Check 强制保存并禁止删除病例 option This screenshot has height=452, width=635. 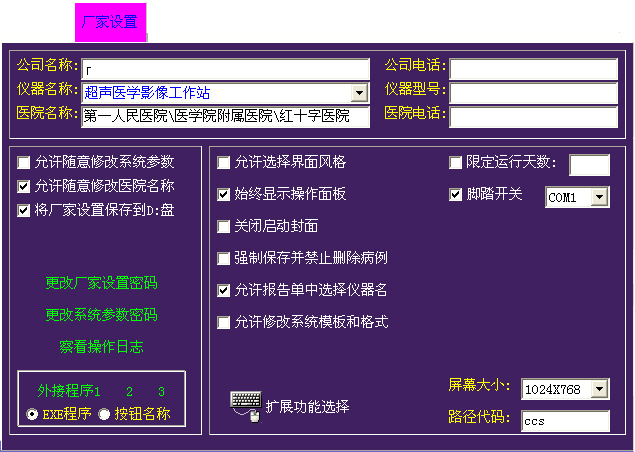point(224,258)
